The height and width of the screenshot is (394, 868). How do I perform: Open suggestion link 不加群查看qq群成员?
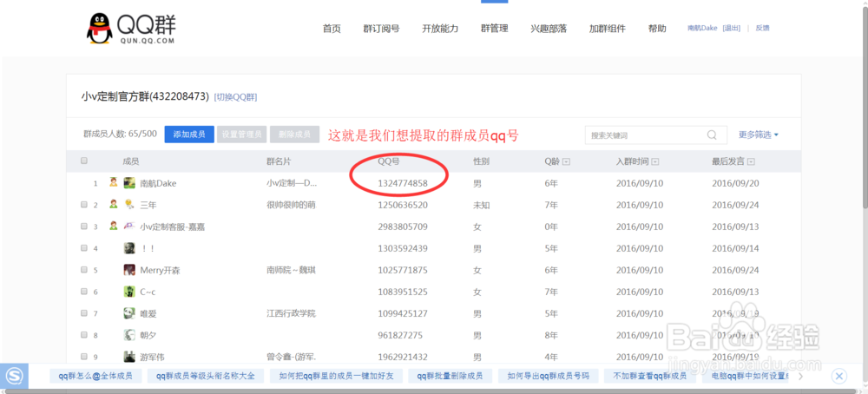click(650, 377)
